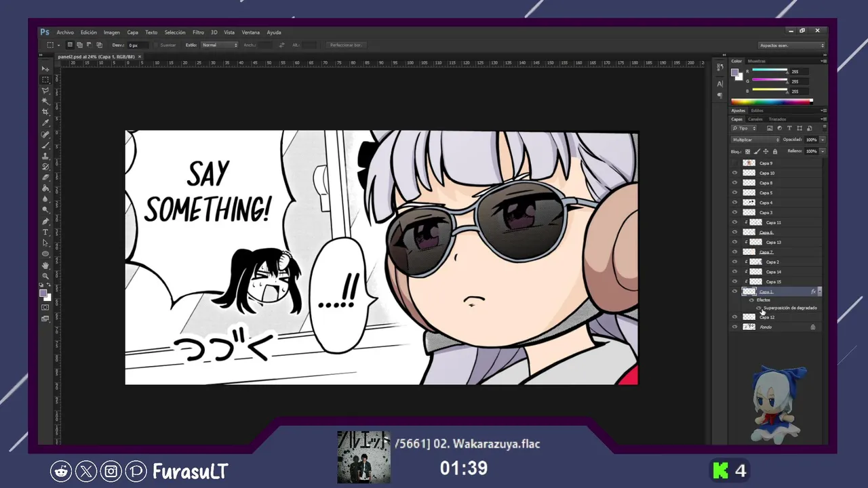Click the Capa 1 fx effects icon

[x=813, y=291]
